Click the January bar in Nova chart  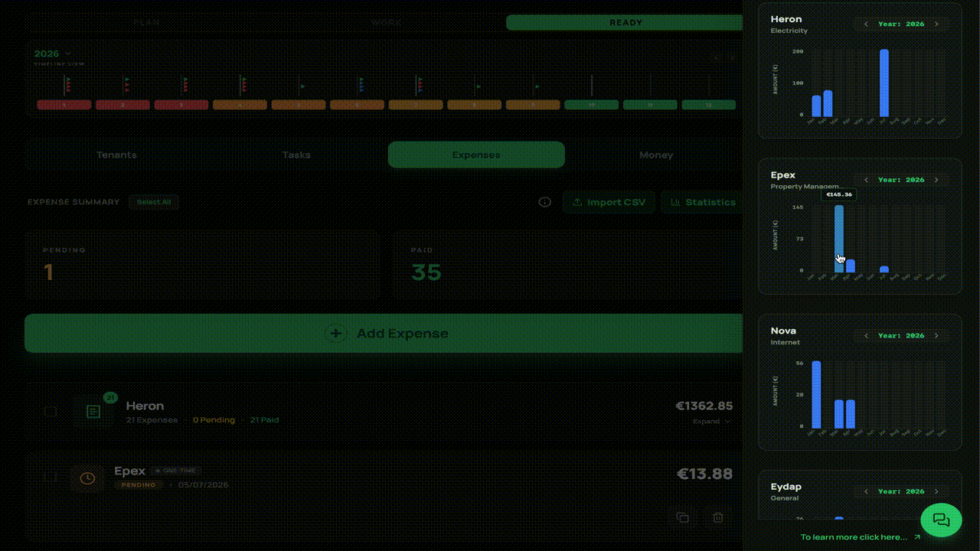pos(816,394)
